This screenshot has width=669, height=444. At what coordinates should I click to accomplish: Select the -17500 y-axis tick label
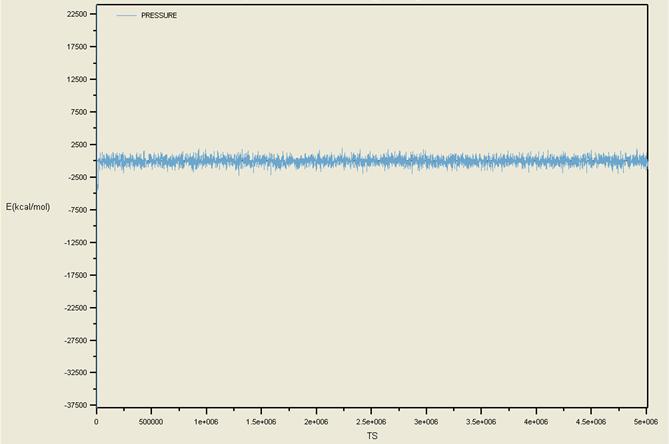point(72,275)
